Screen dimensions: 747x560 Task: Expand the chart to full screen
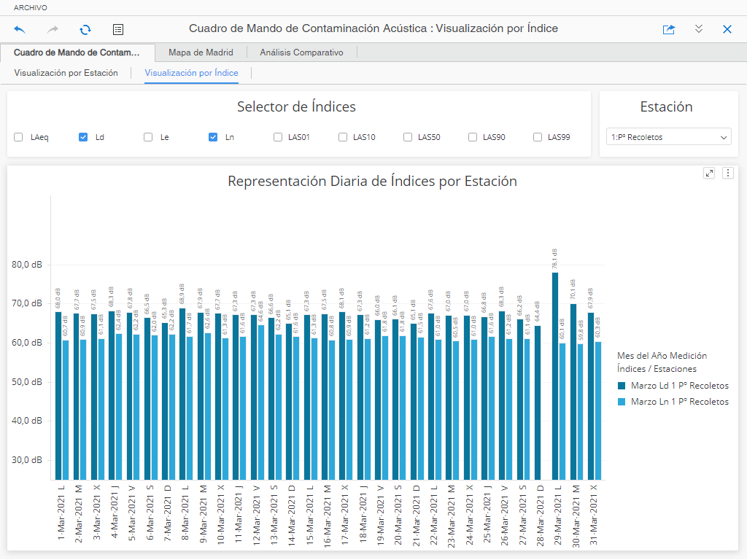point(709,173)
